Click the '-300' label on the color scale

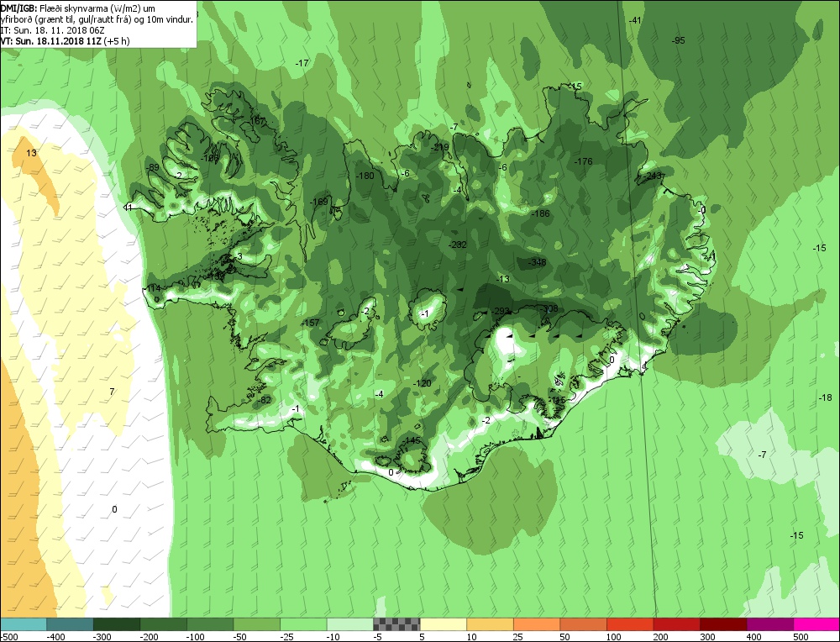(102, 637)
